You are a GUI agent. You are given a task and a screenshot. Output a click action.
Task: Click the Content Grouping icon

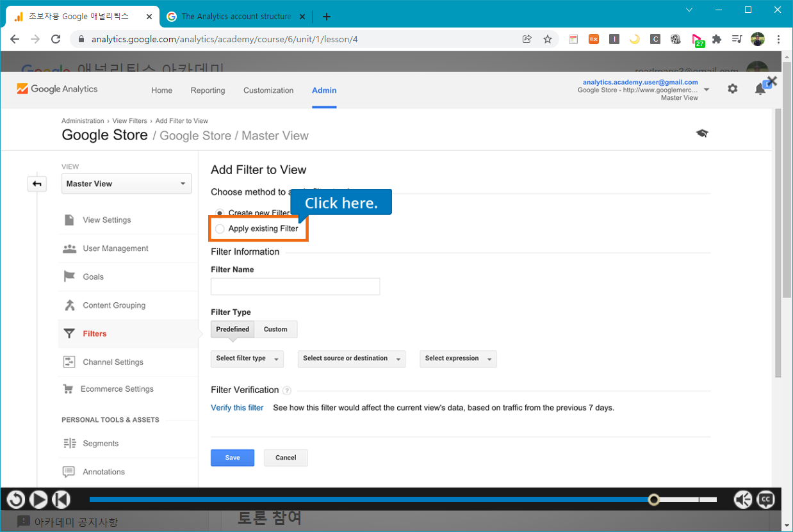[69, 305]
